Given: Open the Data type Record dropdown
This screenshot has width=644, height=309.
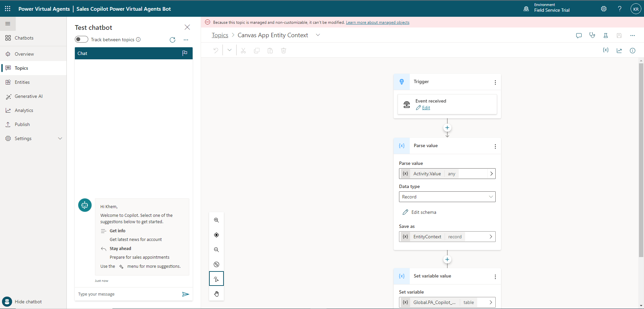Looking at the screenshot, I should (447, 197).
